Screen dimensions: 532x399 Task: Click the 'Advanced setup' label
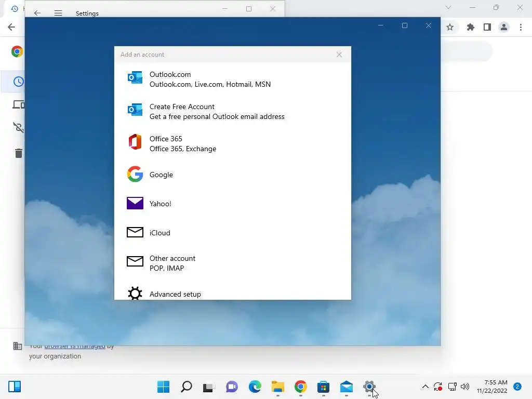pos(175,294)
